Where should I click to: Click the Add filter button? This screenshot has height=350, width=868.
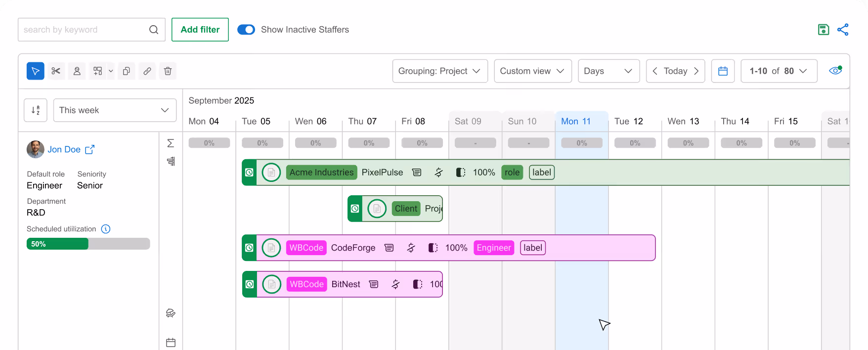[200, 30]
